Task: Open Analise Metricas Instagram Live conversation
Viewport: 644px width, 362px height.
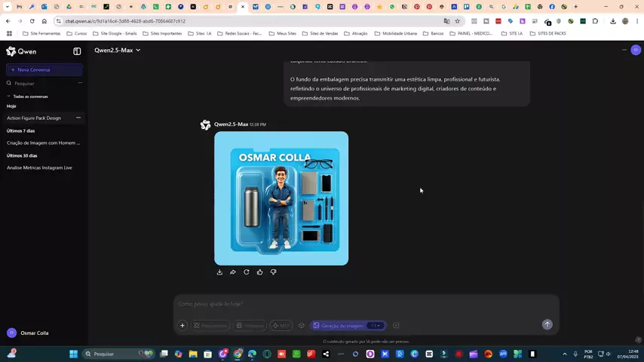Action: point(39,167)
